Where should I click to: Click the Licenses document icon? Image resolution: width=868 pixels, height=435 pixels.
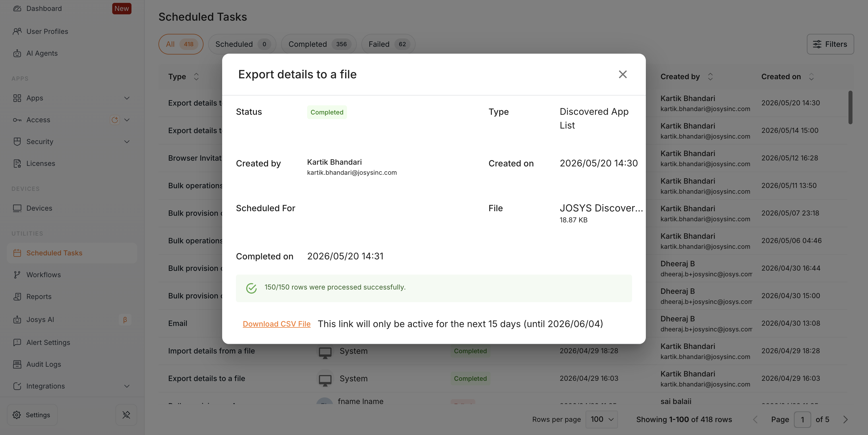coord(17,164)
